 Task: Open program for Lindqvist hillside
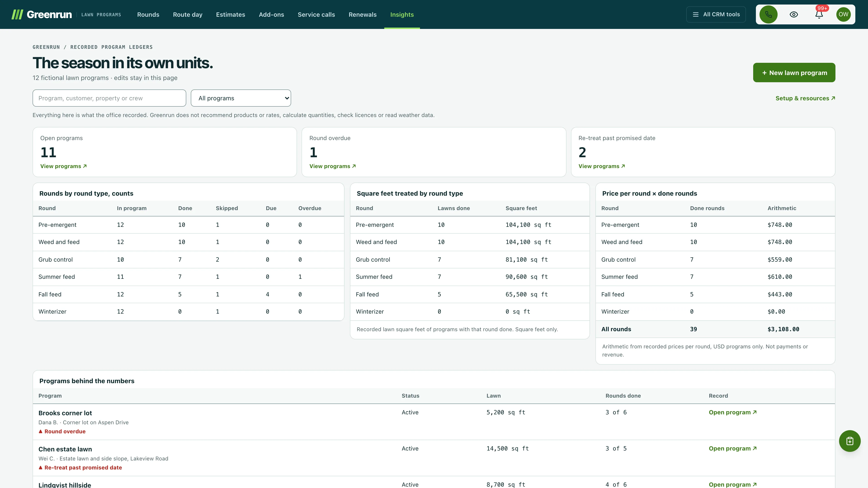point(733,484)
